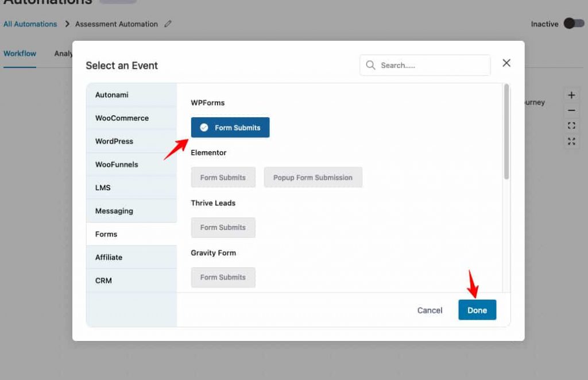Select WooCommerce category
The height and width of the screenshot is (380, 588).
coord(131,118)
